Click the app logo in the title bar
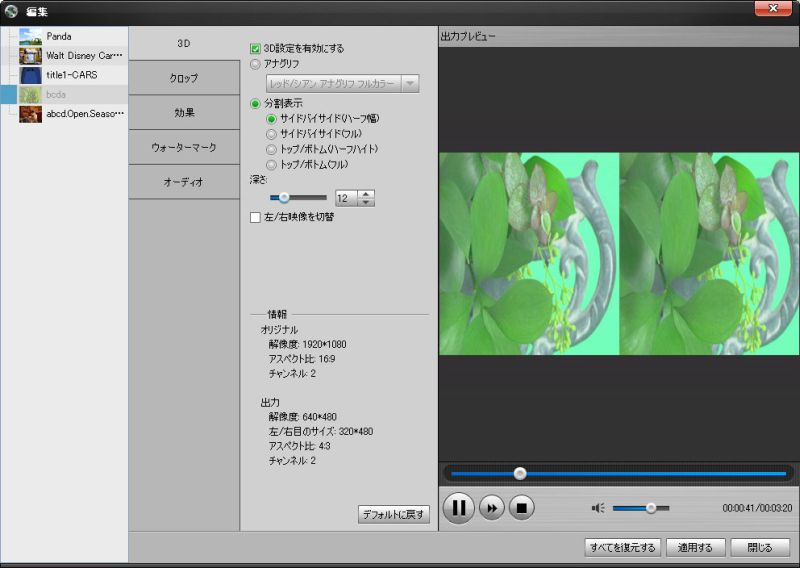The image size is (800, 568). pos(11,11)
